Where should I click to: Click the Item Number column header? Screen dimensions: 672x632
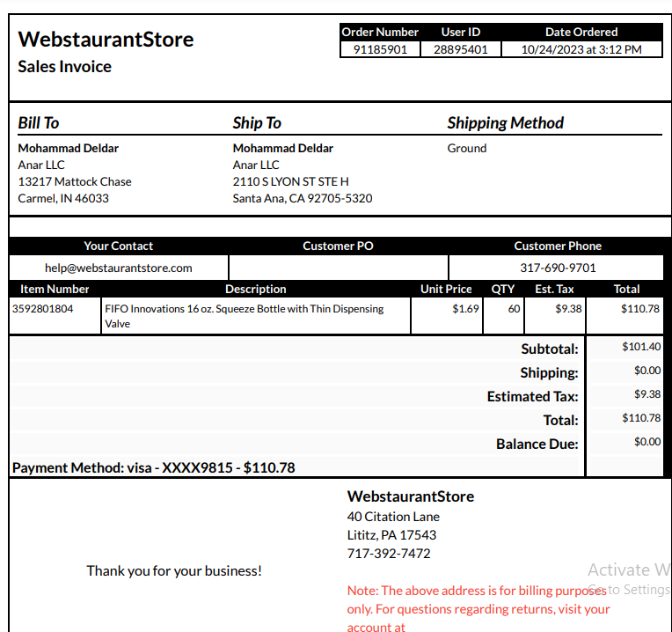click(55, 289)
